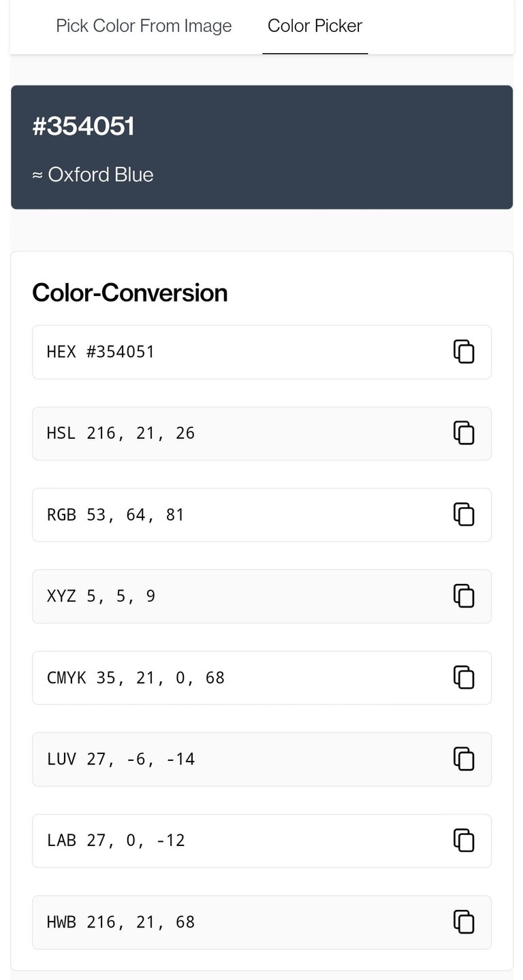Click the HEX #354051 text field
523x980 pixels.
101,352
